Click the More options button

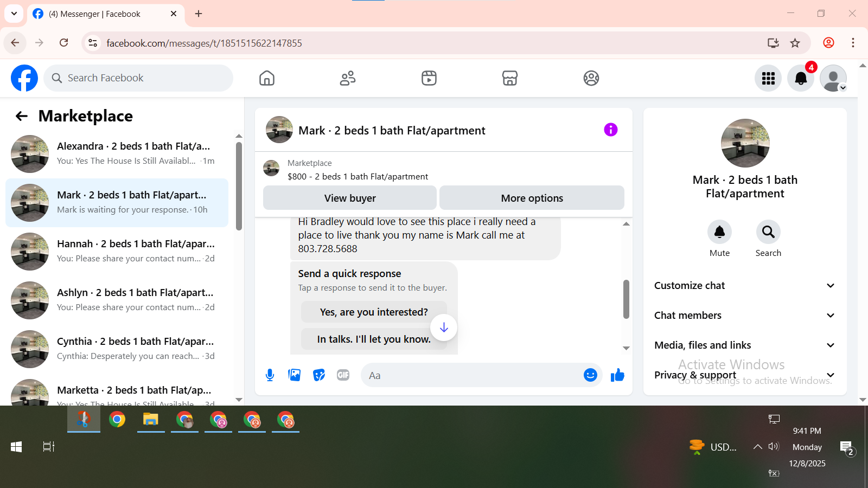point(532,198)
